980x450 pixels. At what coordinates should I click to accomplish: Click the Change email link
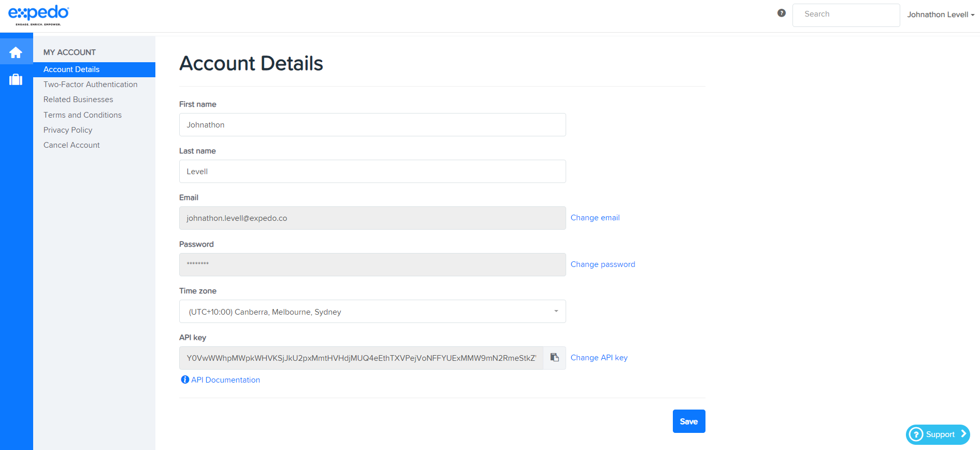click(x=595, y=218)
